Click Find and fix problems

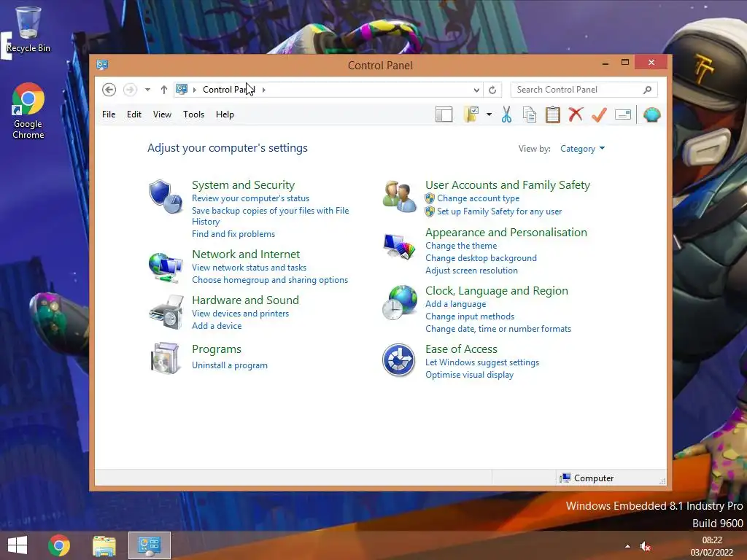(233, 234)
